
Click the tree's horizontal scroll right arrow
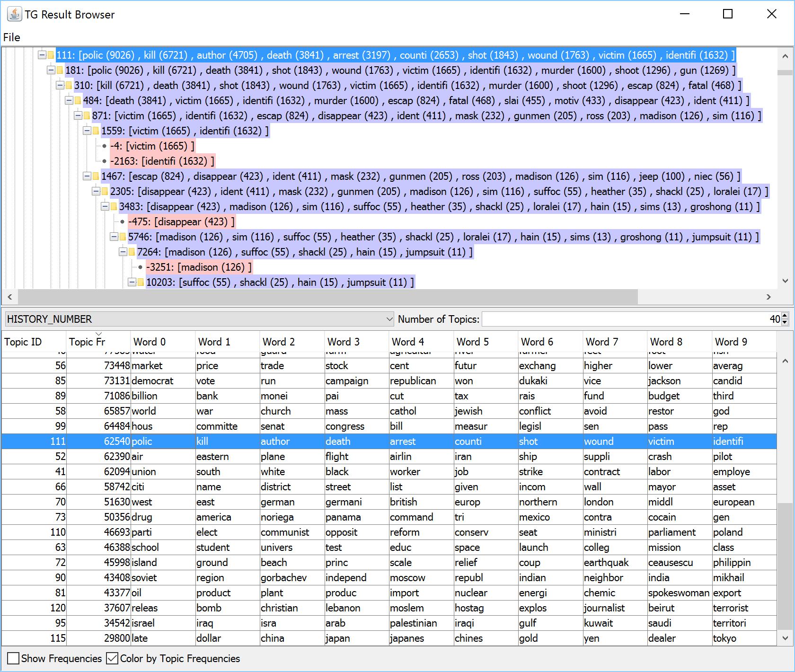click(x=768, y=297)
